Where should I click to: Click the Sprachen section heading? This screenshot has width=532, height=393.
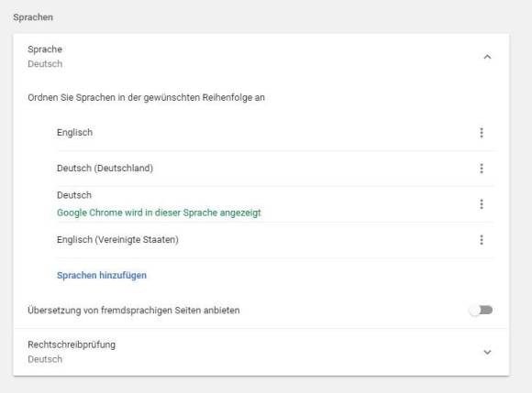pos(33,17)
